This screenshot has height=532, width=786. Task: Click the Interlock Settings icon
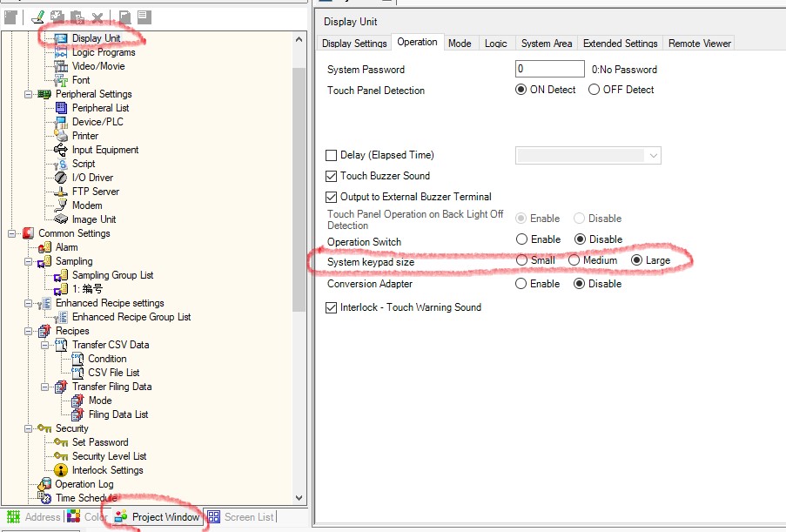61,470
